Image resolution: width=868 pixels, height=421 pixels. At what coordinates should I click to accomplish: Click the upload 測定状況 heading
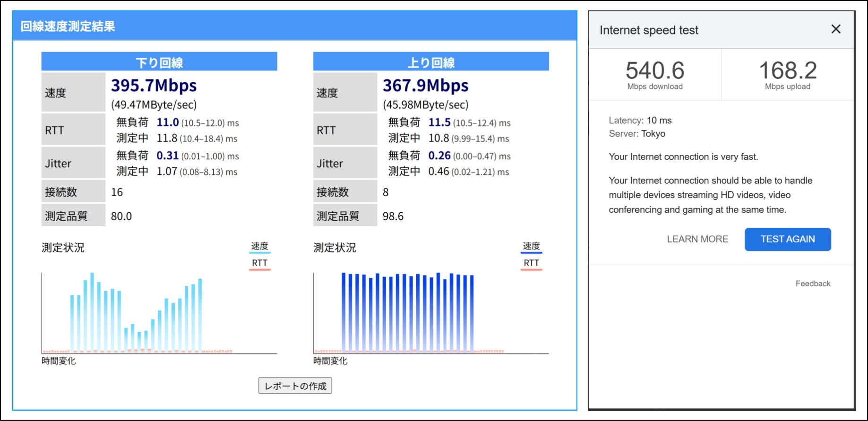pyautogui.click(x=335, y=248)
